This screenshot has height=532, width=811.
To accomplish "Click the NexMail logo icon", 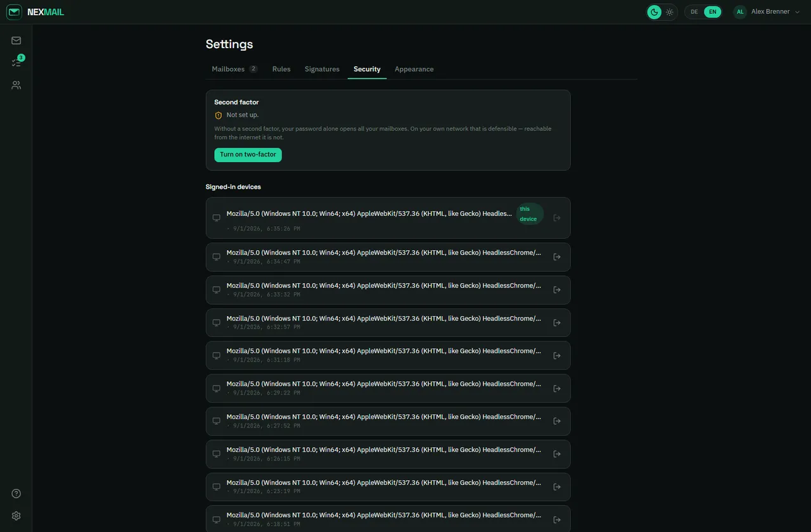I will [15, 12].
